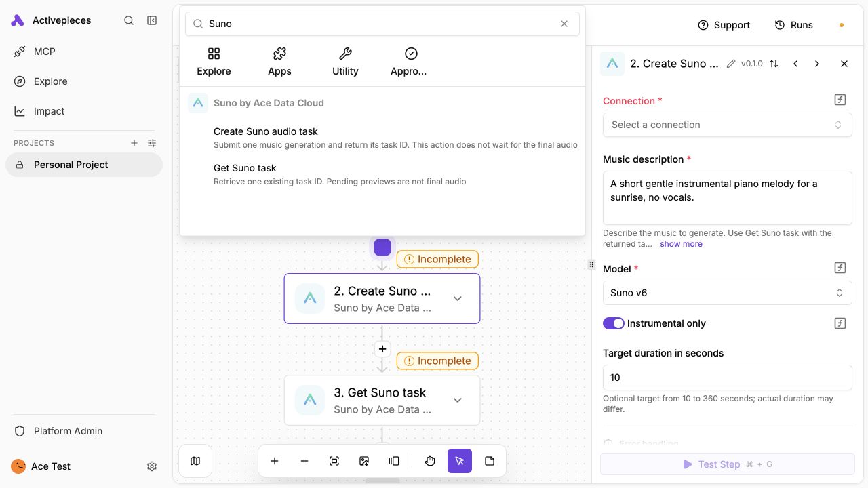
Task: Toggle dynamic value for Connection field
Action: coord(840,100)
